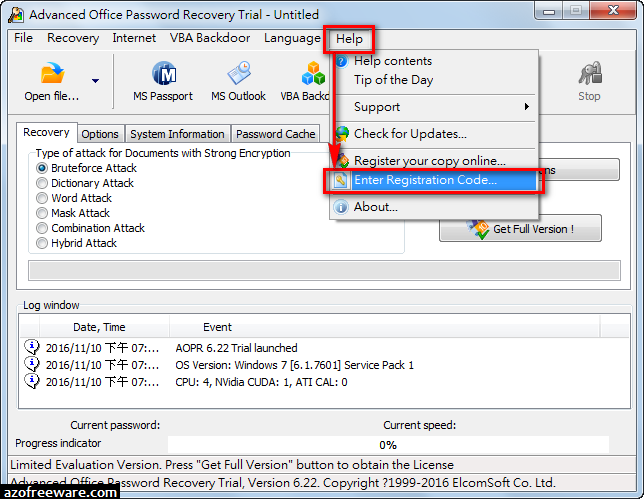Expand the Open file dropdown arrow
The width and height of the screenshot is (644, 499).
click(95, 81)
